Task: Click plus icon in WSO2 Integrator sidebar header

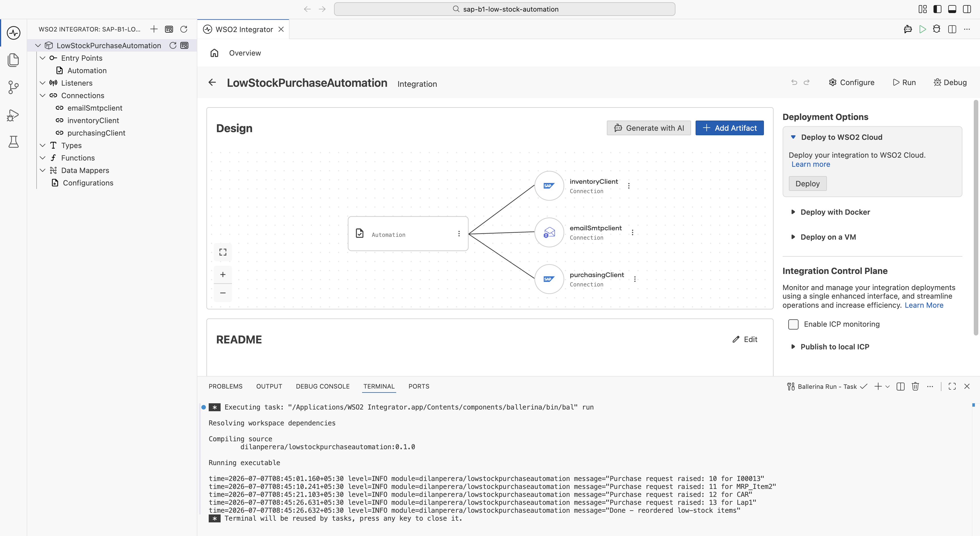Action: click(154, 29)
